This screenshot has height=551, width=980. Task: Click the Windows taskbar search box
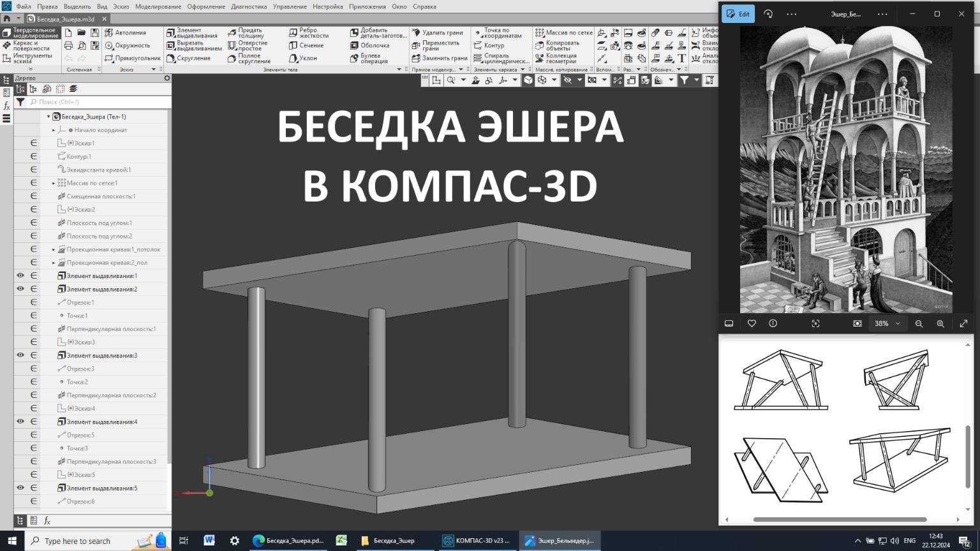[x=98, y=541]
